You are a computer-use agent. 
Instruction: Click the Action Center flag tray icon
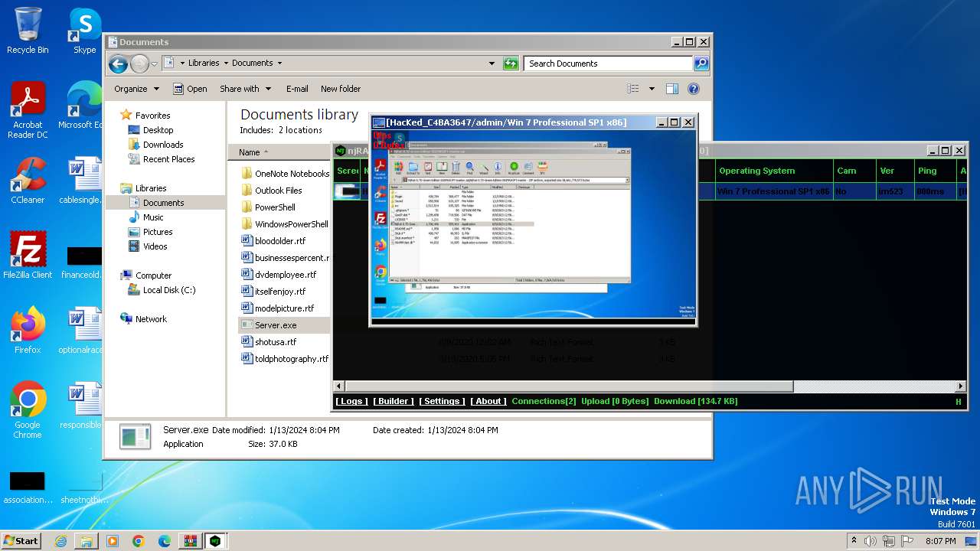[907, 541]
